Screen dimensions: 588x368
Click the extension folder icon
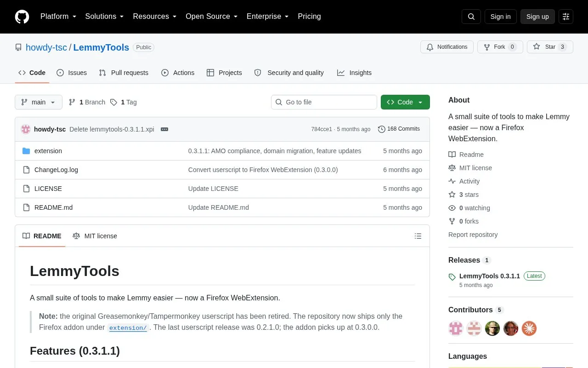click(26, 151)
